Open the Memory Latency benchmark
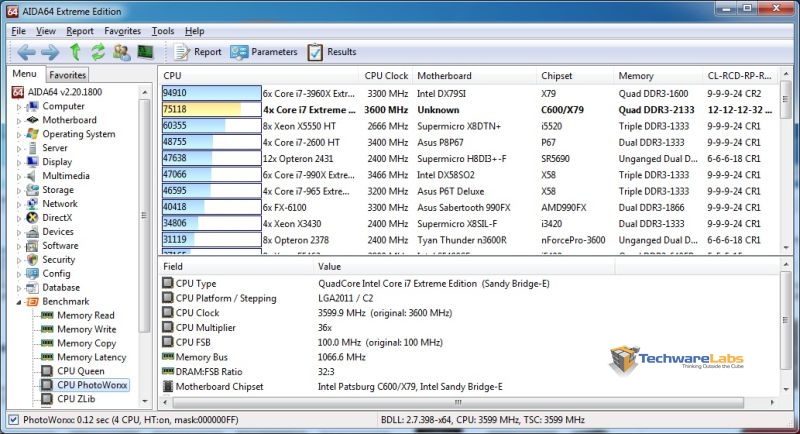The image size is (800, 434). click(x=91, y=357)
